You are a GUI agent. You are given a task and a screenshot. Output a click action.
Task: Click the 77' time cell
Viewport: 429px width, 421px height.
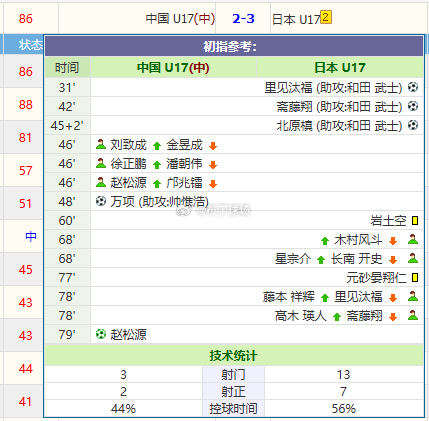click(x=67, y=278)
